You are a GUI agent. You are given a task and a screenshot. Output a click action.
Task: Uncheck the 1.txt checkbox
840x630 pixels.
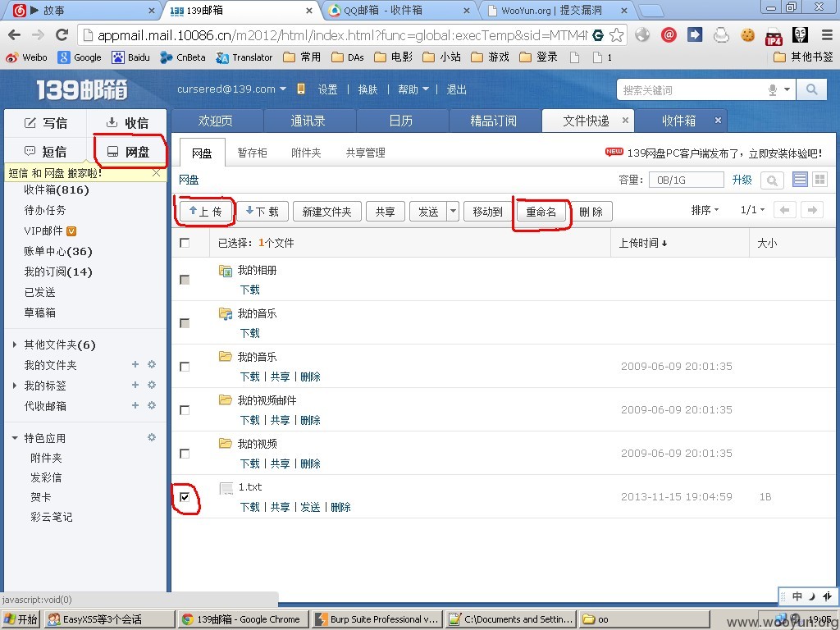(x=185, y=496)
